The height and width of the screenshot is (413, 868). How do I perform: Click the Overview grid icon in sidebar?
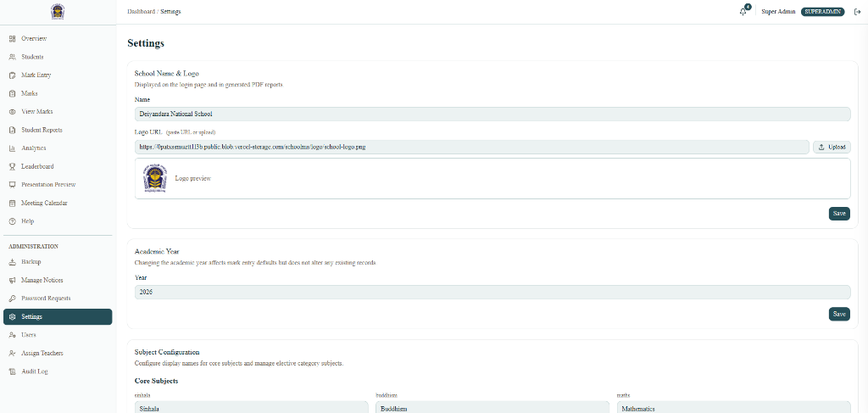12,39
